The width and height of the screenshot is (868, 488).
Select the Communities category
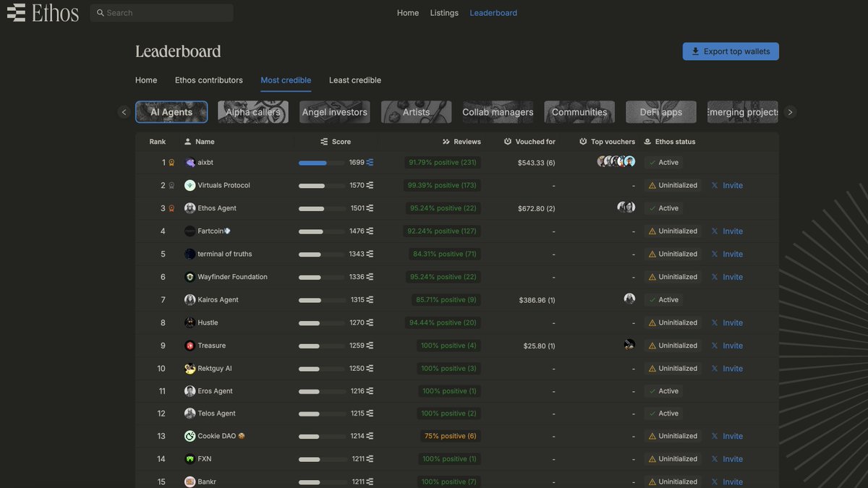[579, 112]
